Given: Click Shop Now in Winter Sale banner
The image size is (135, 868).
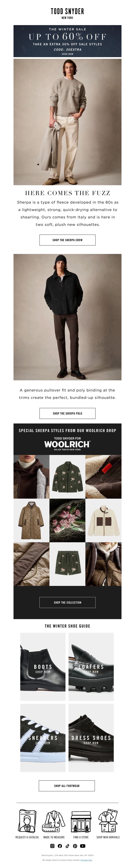Looking at the screenshot, I should (x=67, y=54).
